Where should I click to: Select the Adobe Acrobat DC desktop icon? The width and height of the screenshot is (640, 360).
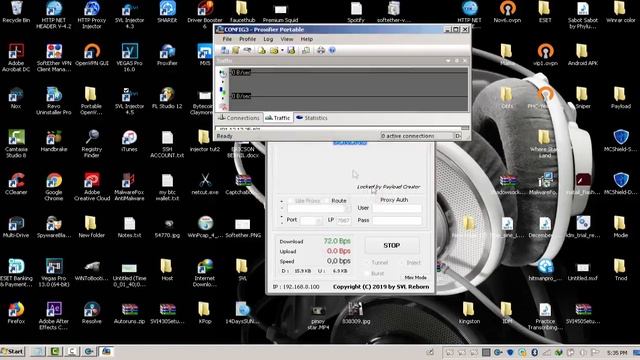[16, 58]
